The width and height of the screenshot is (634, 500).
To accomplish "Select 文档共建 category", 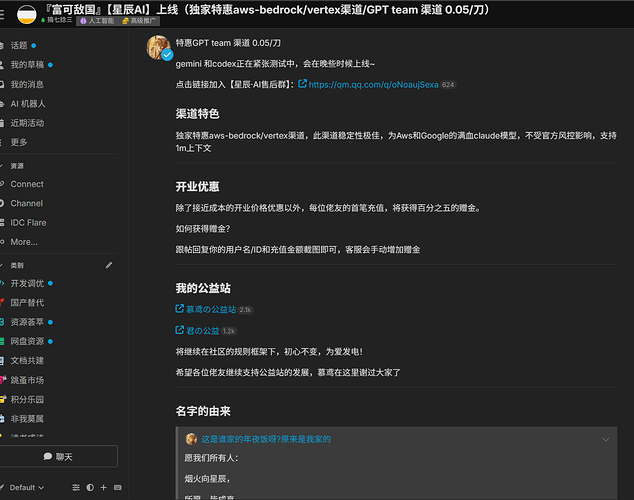I will click(x=25, y=361).
